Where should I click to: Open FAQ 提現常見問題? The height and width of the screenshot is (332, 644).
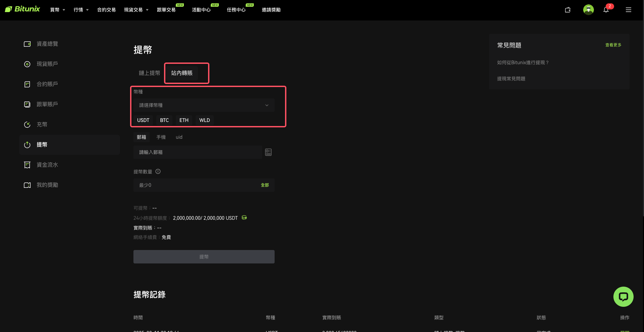click(511, 79)
